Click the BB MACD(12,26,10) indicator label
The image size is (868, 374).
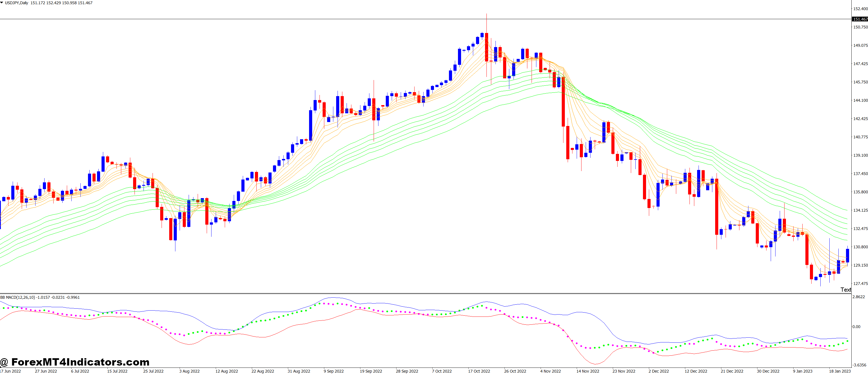point(17,297)
